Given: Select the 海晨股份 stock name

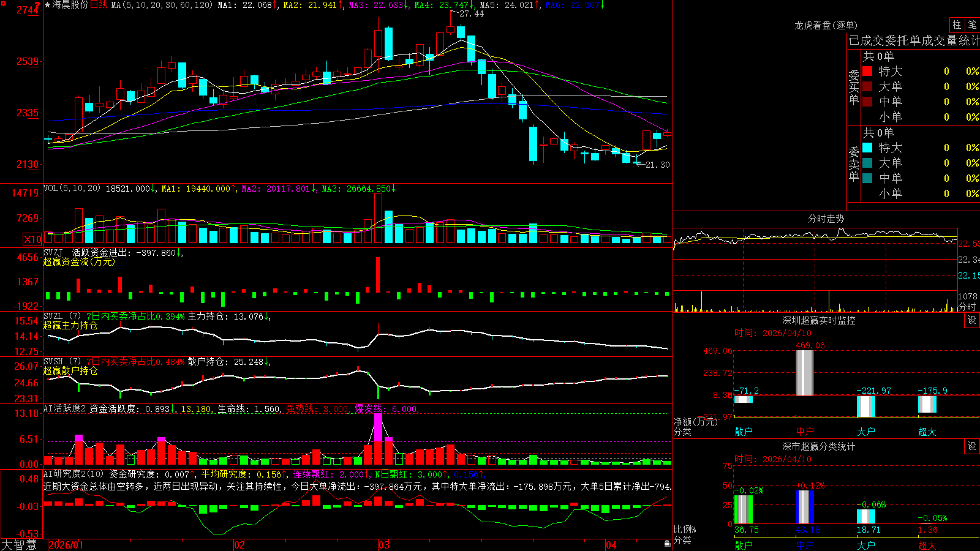Looking at the screenshot, I should click(70, 5).
